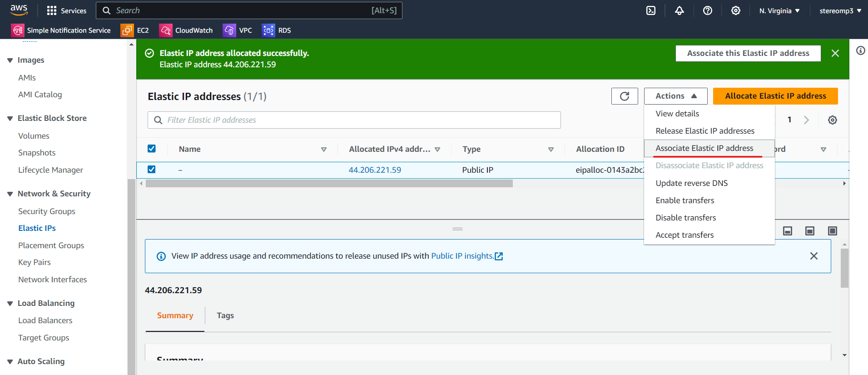Uncheck the 44.206.221.59 row checkbox
868x375 pixels.
(x=152, y=170)
